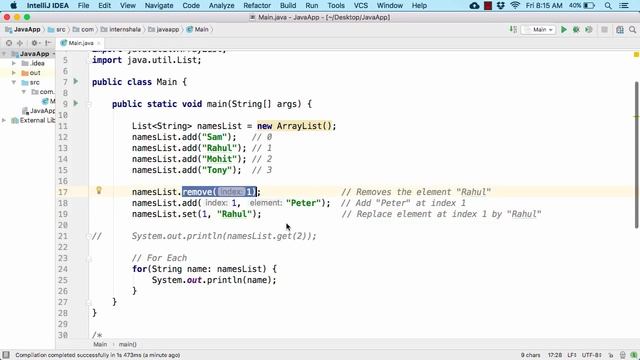Click the ArrayList() call on line 11
The width and height of the screenshot is (640, 360).
pos(304,126)
